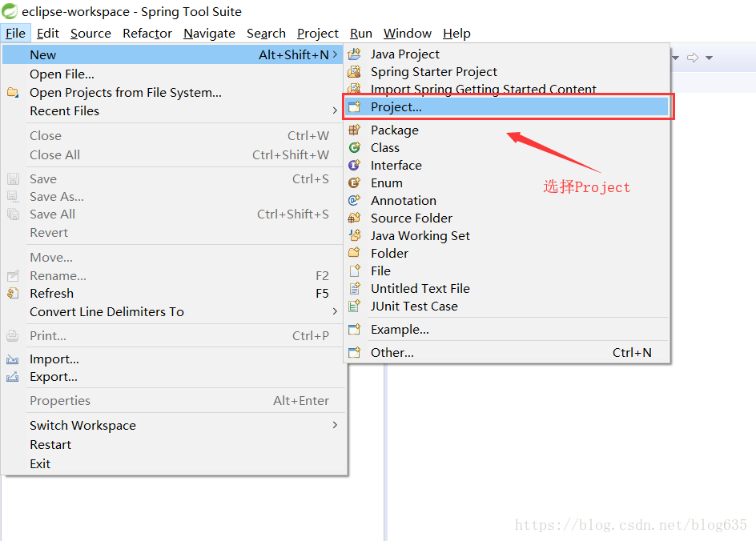756x541 pixels.
Task: Open the Edit menu
Action: pos(48,34)
